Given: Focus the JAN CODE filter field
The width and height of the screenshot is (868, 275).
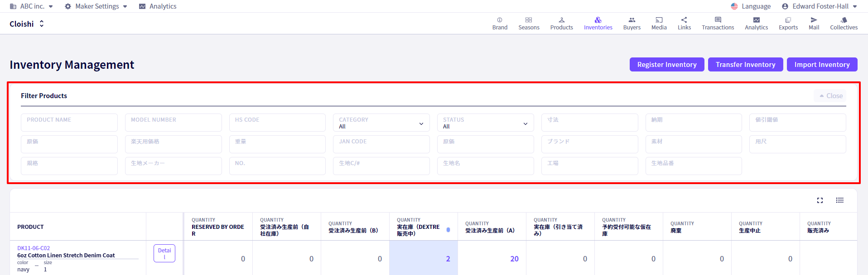Looking at the screenshot, I should (381, 144).
